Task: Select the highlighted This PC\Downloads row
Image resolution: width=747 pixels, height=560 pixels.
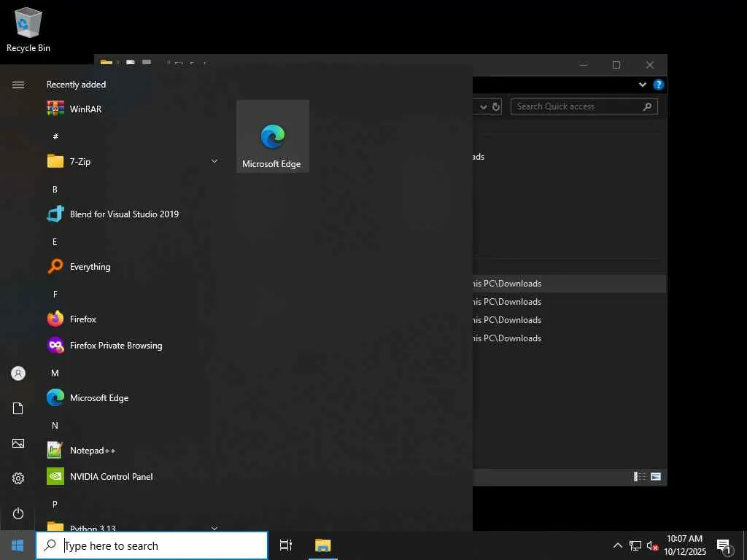Action: pos(569,284)
